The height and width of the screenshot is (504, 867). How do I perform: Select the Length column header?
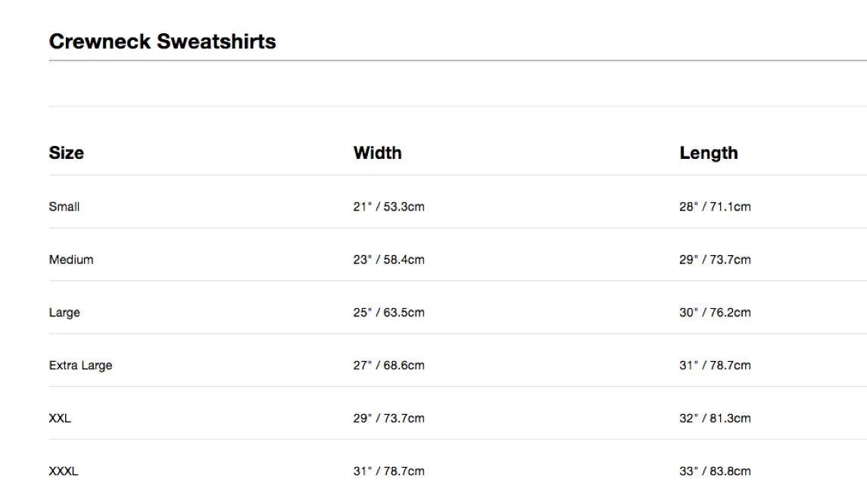click(x=709, y=153)
